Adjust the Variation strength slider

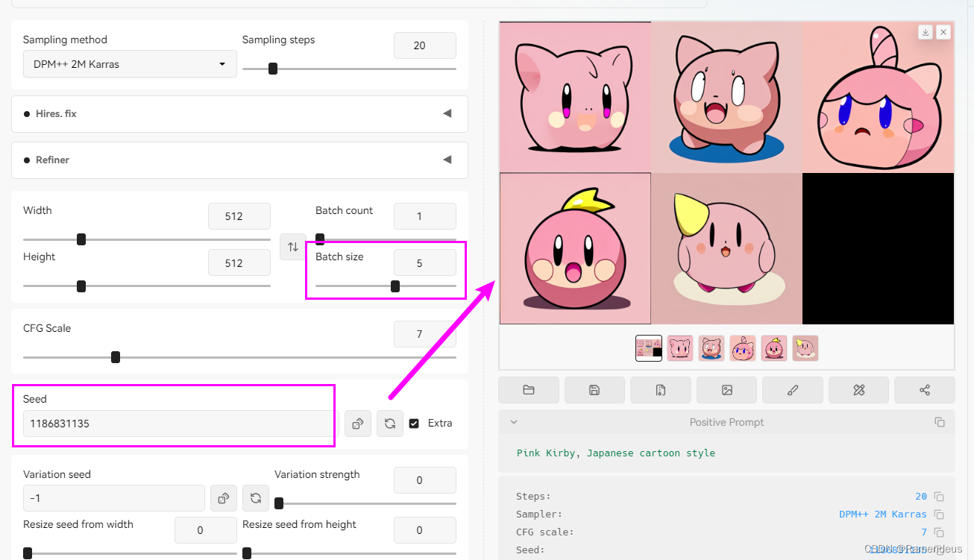pyautogui.click(x=365, y=503)
